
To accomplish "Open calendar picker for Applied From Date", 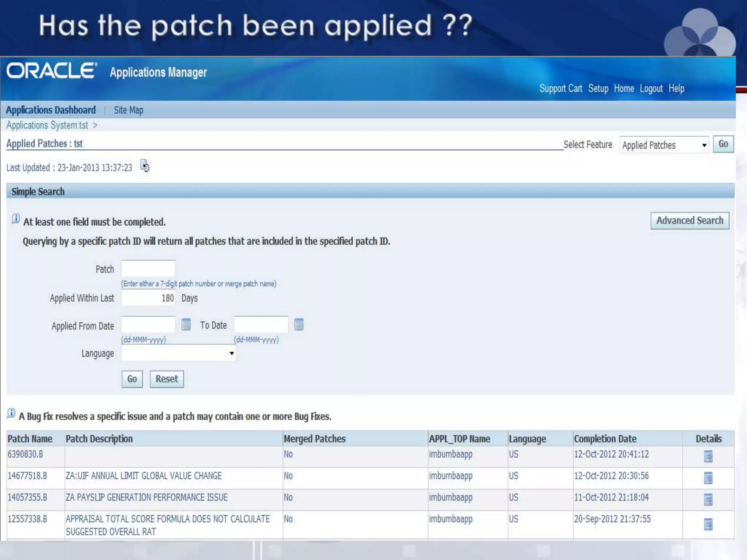I will click(x=186, y=324).
